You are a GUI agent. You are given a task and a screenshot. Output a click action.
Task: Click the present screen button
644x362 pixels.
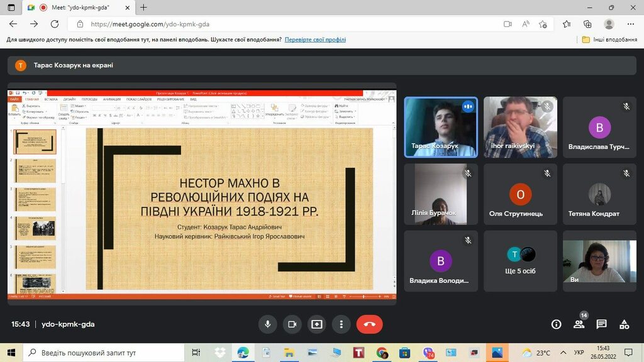(317, 324)
